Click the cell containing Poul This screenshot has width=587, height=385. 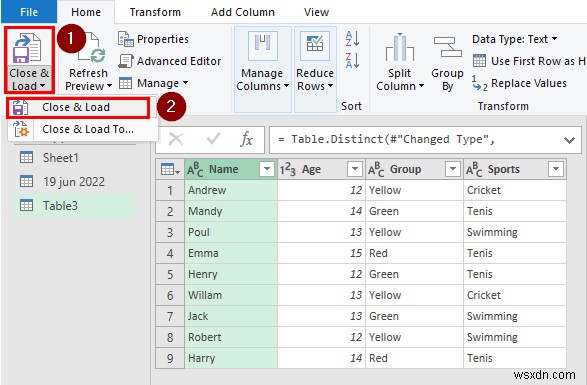[231, 232]
